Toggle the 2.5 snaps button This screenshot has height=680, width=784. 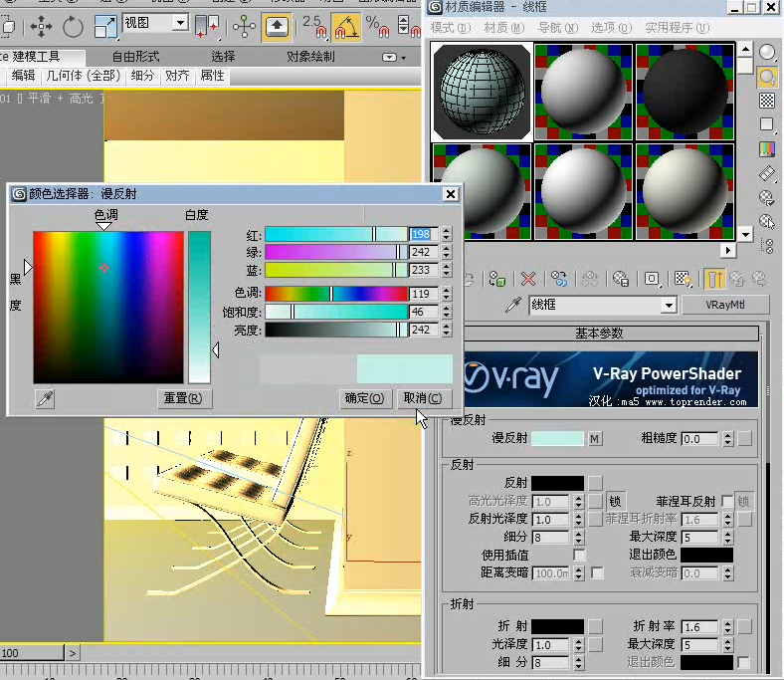(314, 26)
